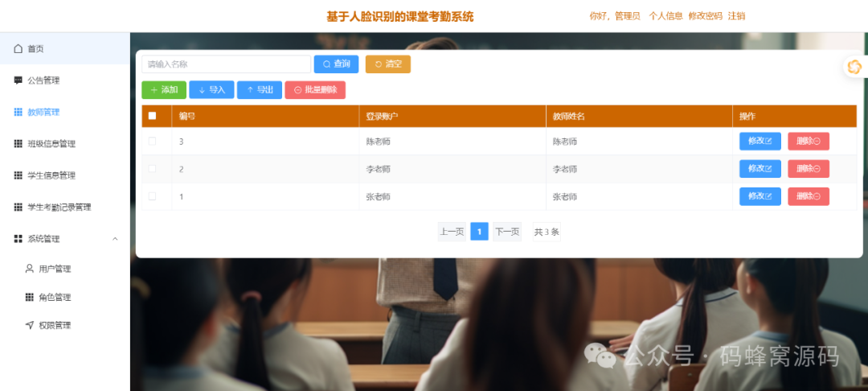Screen dimensions: 868x391
Task: Go to 学生信息管理
Action: click(x=65, y=175)
